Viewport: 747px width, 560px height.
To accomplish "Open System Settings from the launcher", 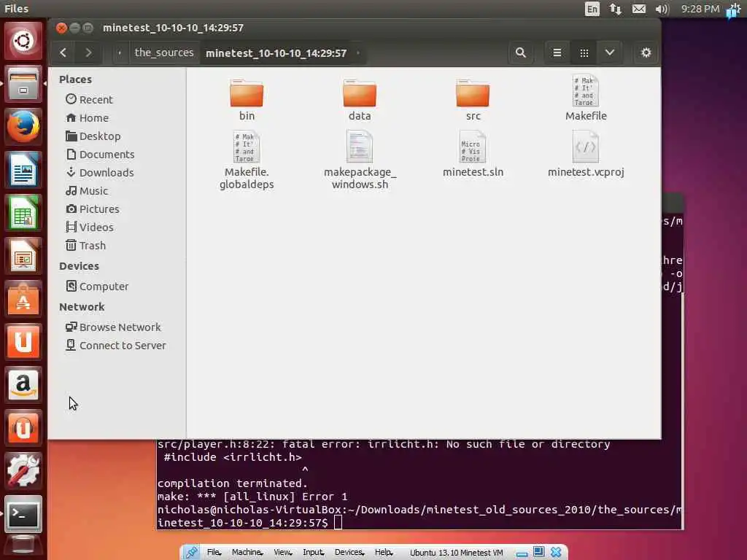I will click(x=23, y=470).
